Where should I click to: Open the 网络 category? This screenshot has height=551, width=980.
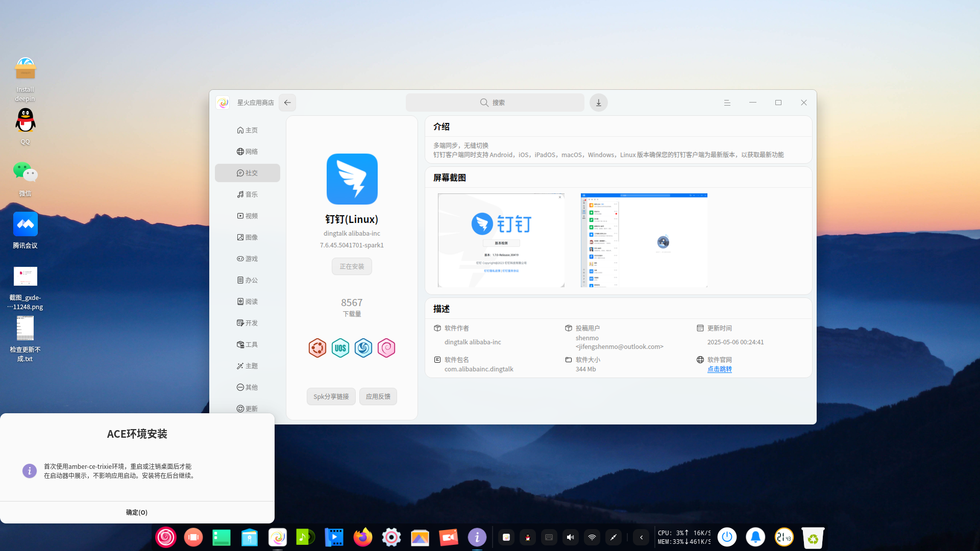[248, 152]
